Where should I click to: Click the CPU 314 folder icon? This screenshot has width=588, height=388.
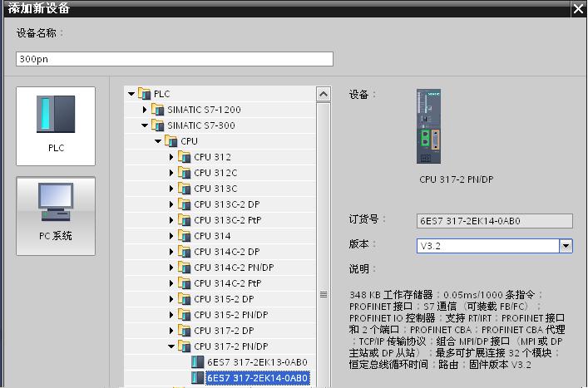coord(185,236)
